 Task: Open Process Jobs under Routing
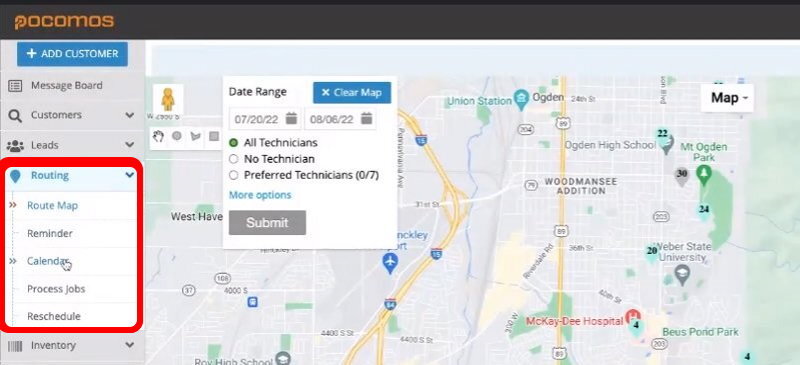(x=56, y=288)
